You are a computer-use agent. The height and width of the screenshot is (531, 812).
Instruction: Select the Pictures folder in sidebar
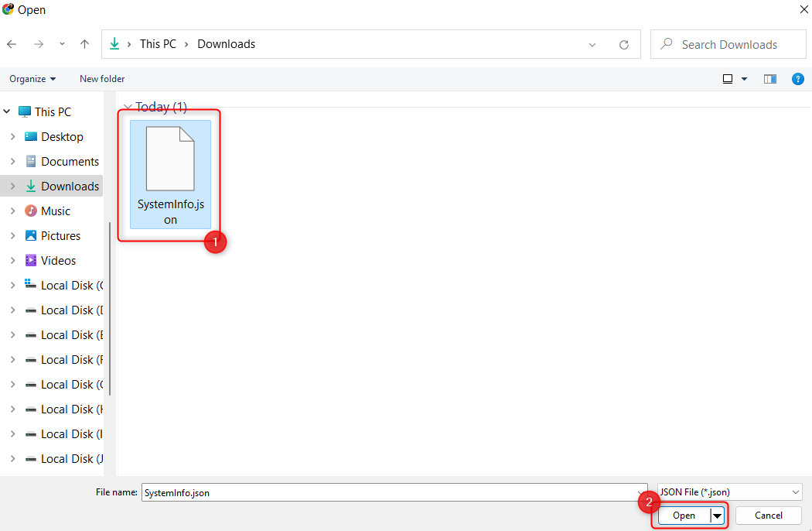[x=60, y=235]
